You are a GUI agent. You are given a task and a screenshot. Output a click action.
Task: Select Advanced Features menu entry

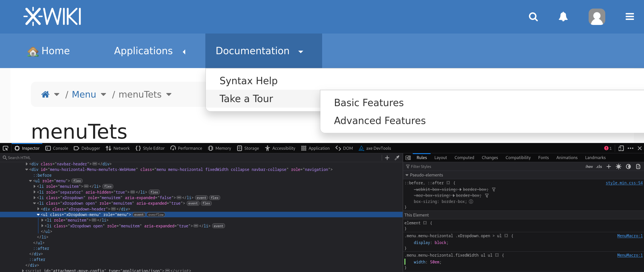click(x=380, y=121)
